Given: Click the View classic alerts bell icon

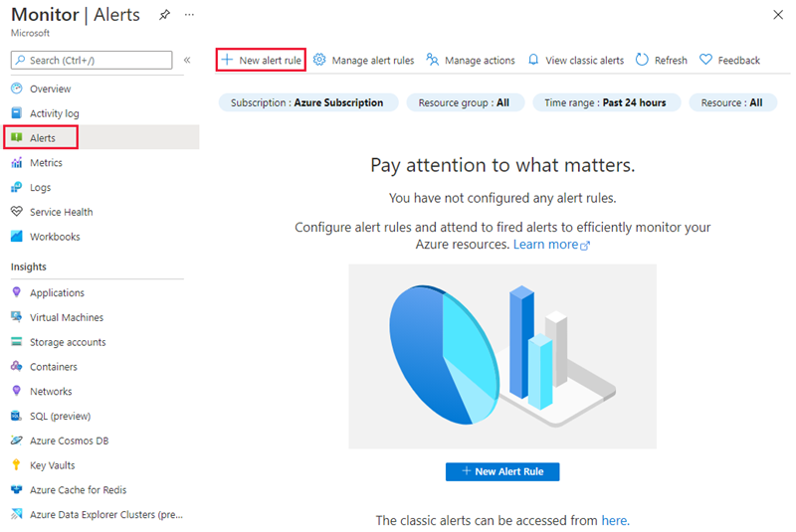Looking at the screenshot, I should pos(533,60).
